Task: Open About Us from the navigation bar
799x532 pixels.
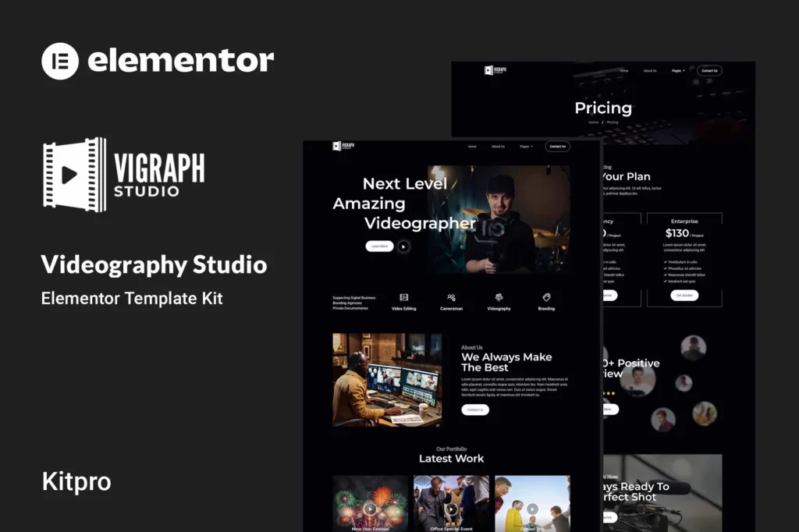Action: coord(499,146)
